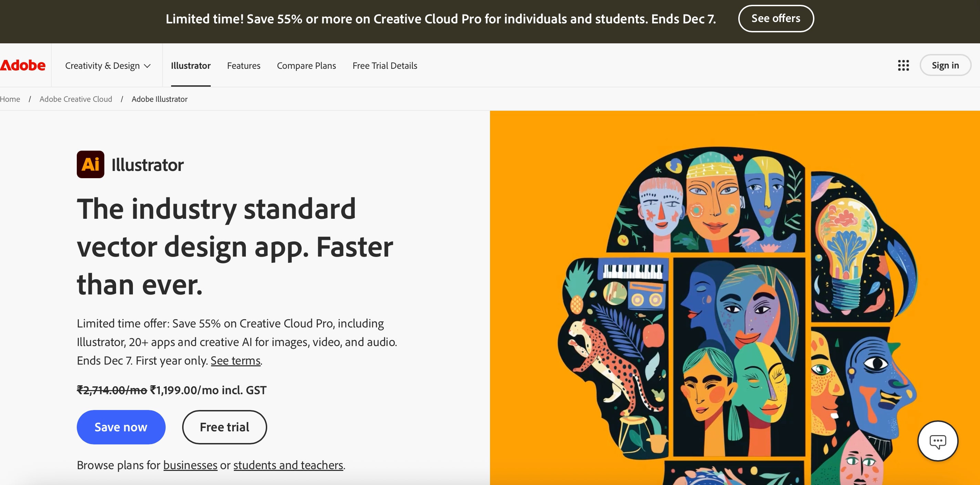
Task: Select the Illustrator tab
Action: pyautogui.click(x=191, y=66)
